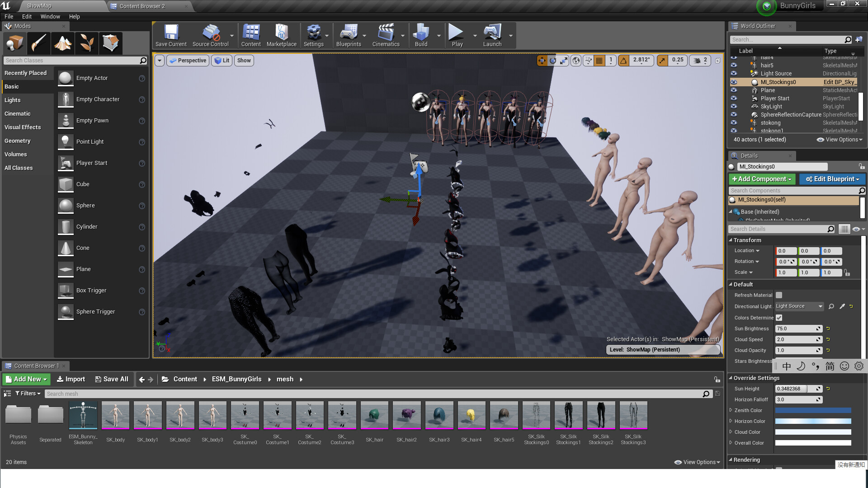Click the Import button
Viewport: 868px width, 488px height.
pyautogui.click(x=71, y=379)
